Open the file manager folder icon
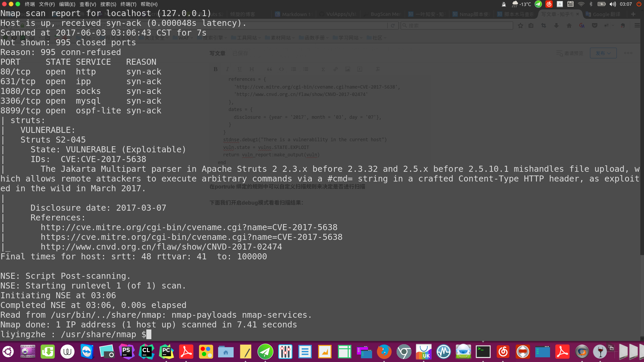644x362 pixels. (226, 352)
